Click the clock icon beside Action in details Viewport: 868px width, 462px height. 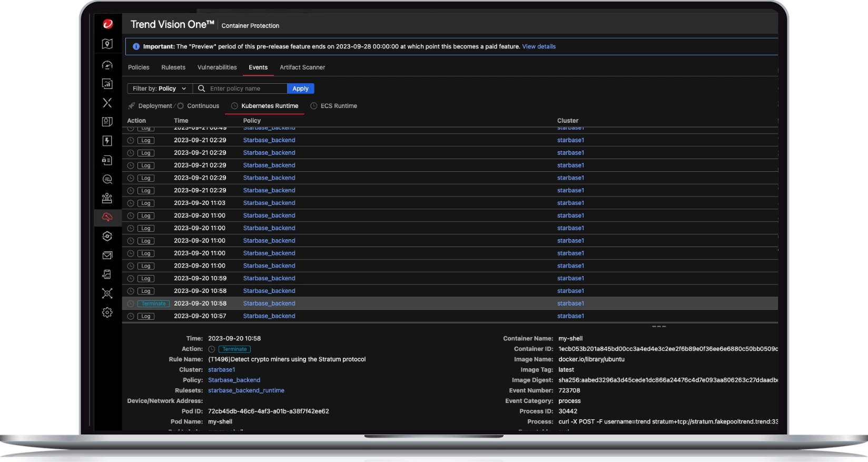click(212, 349)
